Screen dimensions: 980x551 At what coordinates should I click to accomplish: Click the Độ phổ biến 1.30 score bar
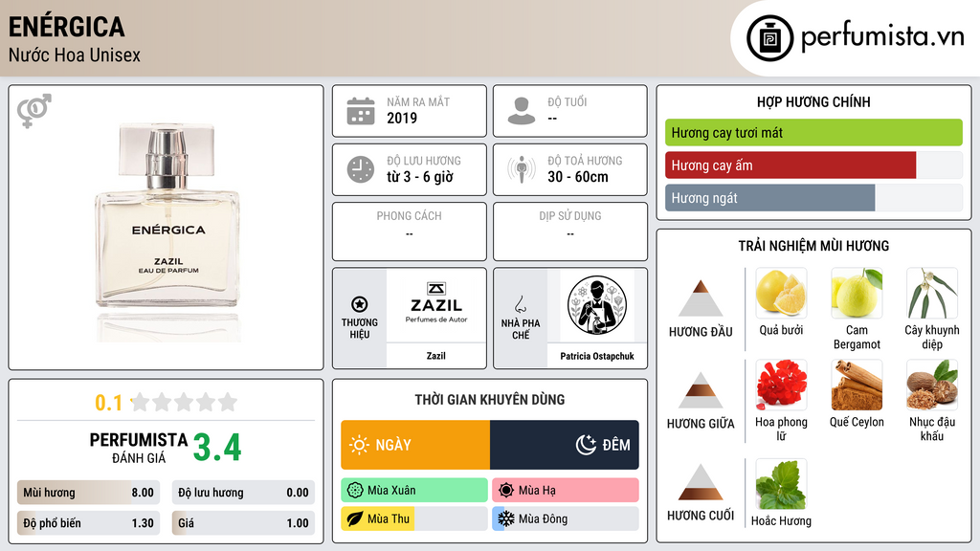88,523
